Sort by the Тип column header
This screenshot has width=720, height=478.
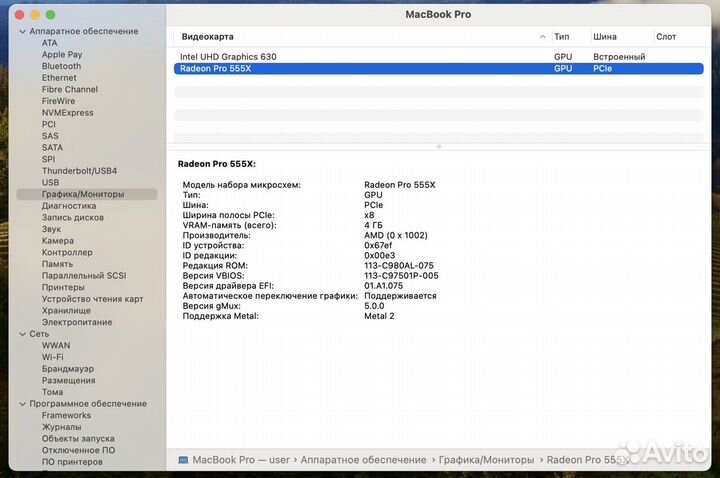tap(562, 37)
